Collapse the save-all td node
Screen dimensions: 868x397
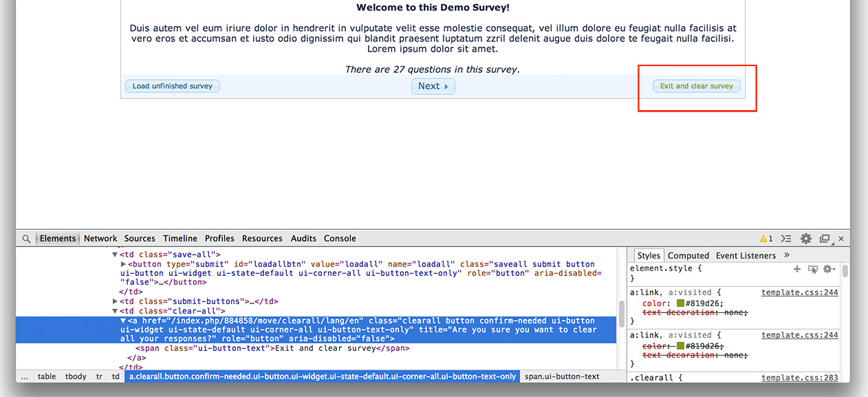click(x=116, y=255)
